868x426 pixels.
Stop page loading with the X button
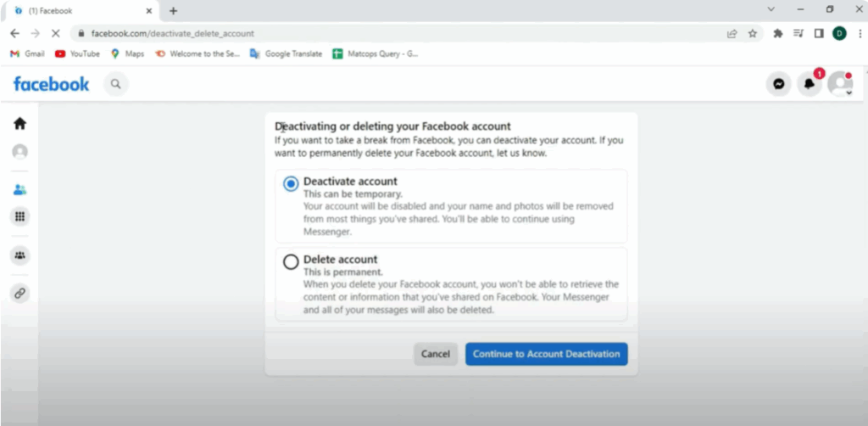coord(55,33)
